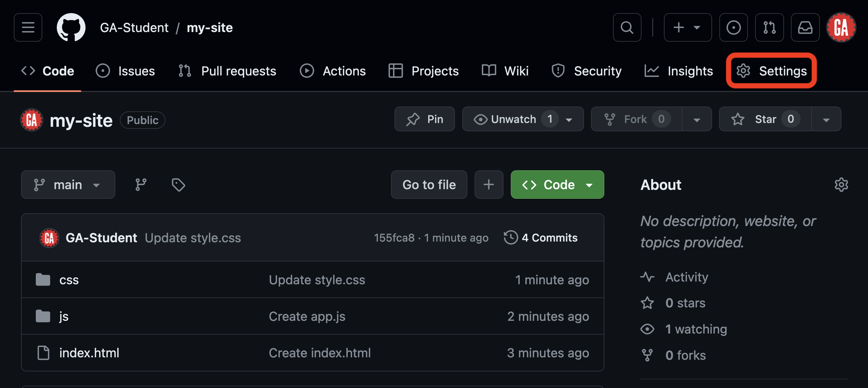The width and height of the screenshot is (868, 388).
Task: Click the About section settings gear
Action: 841,185
